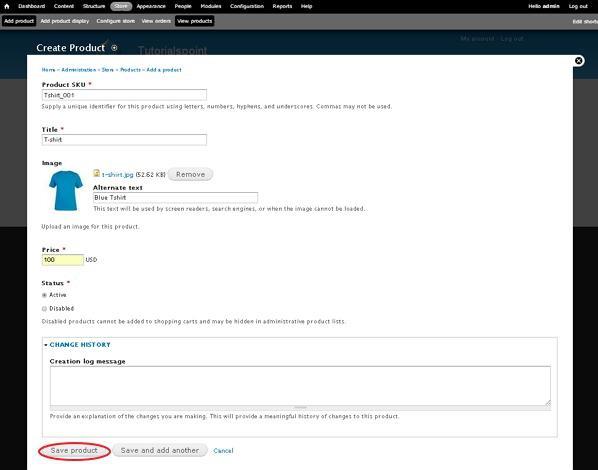This screenshot has height=470, width=598.
Task: Open the Store menu item
Action: click(121, 6)
